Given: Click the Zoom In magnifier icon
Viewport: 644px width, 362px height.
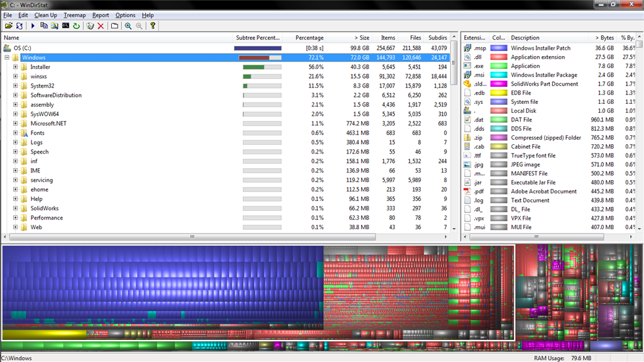Looking at the screenshot, I should pyautogui.click(x=128, y=26).
